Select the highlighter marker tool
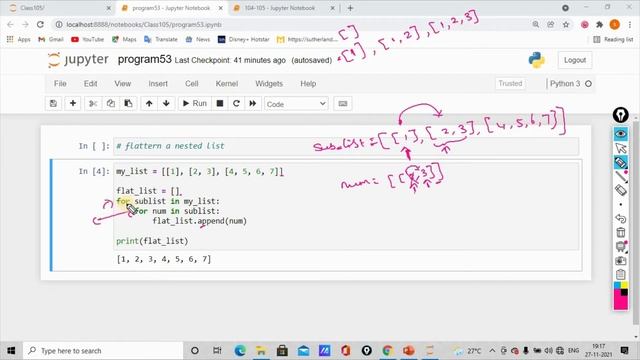 (620, 162)
